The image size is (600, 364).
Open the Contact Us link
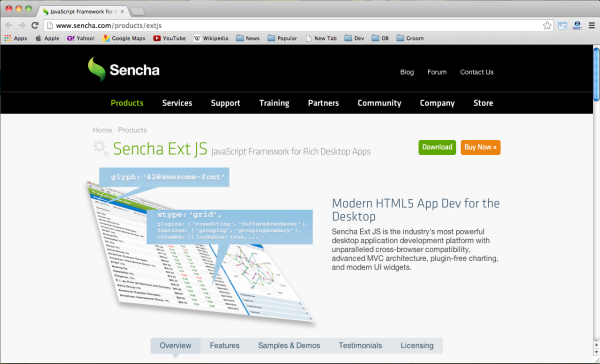477,72
